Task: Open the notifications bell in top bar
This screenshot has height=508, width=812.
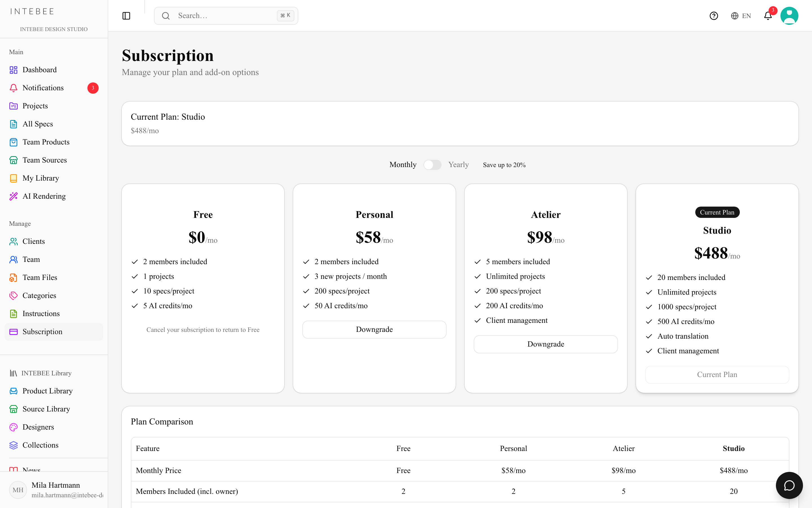Action: 768,16
